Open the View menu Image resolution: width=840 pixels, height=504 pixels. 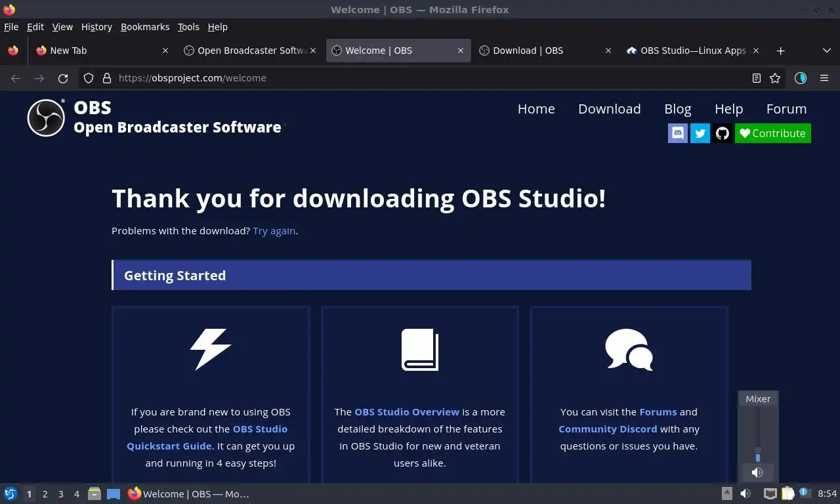(x=62, y=27)
